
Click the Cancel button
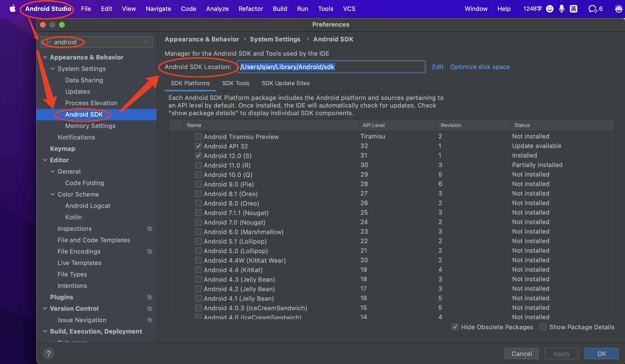(521, 354)
